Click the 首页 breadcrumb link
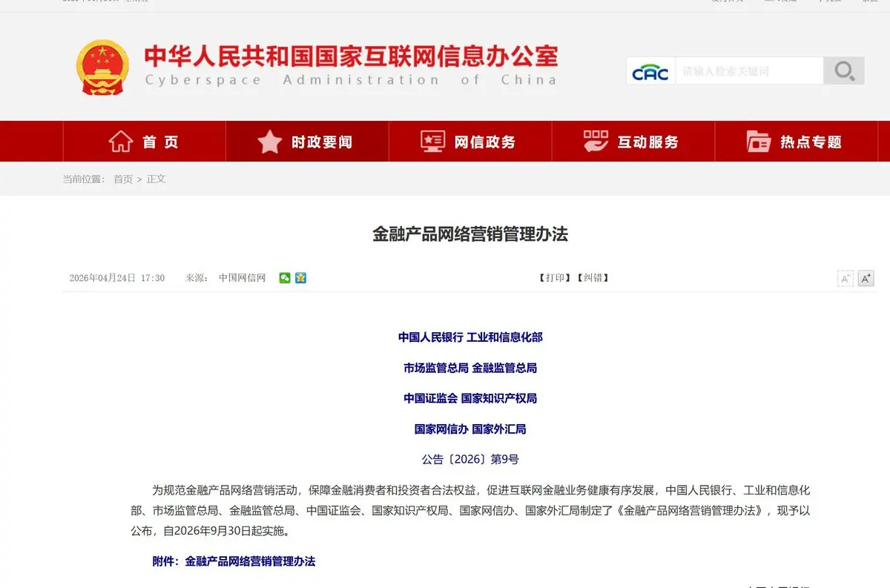This screenshot has width=890, height=588. click(x=123, y=179)
